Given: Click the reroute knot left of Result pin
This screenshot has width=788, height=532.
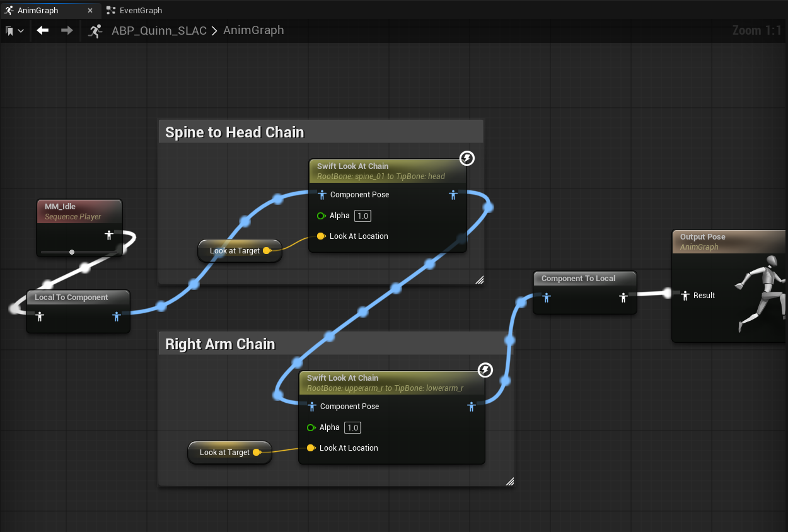Looking at the screenshot, I should coord(667,293).
